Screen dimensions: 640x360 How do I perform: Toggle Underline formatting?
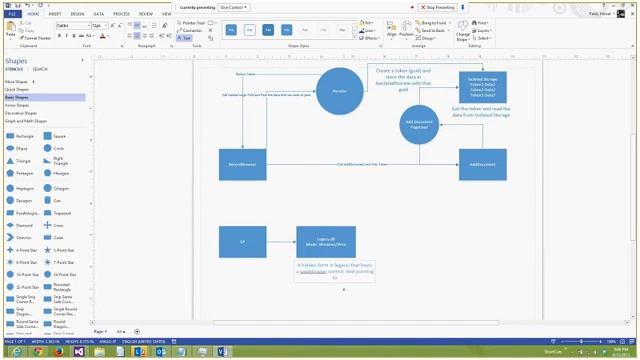click(x=74, y=36)
